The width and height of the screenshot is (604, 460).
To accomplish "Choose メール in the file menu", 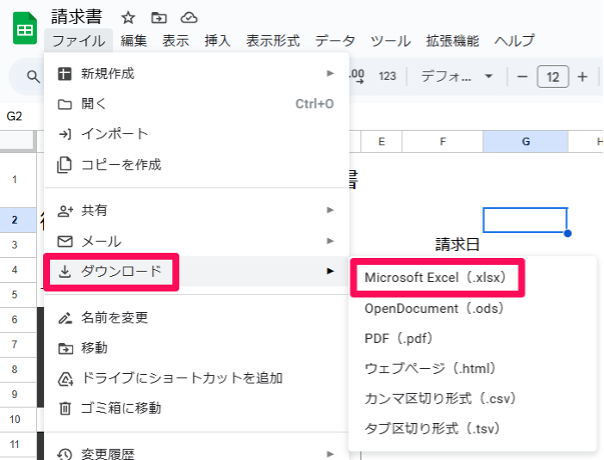I will tap(196, 241).
